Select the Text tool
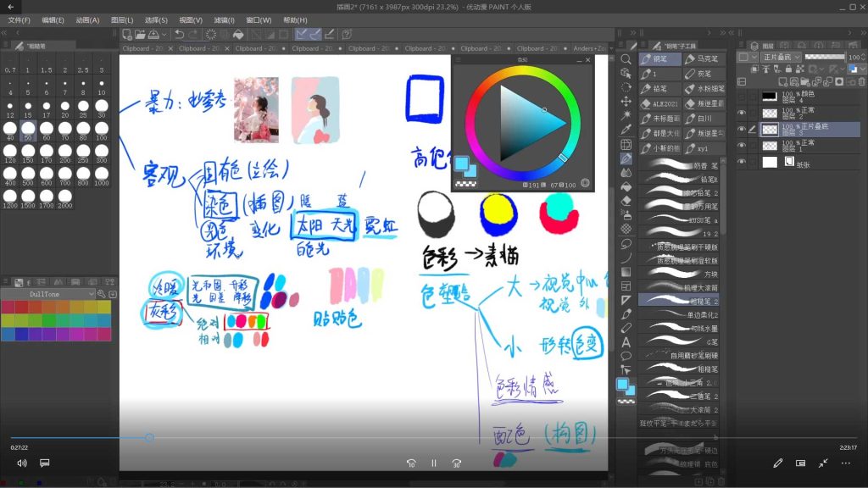The height and width of the screenshot is (488, 868). (626, 342)
